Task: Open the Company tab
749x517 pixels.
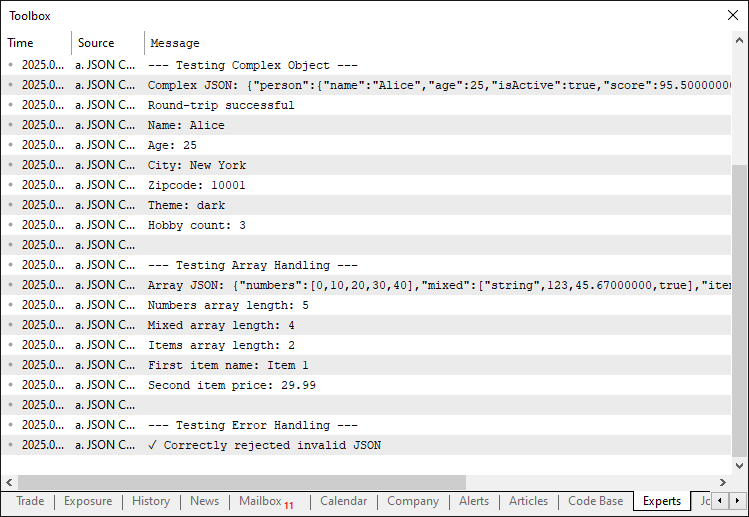Action: [413, 501]
